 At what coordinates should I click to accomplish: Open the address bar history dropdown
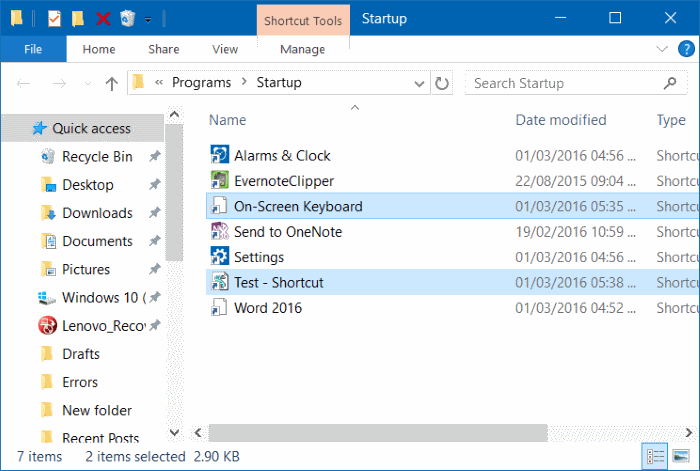pos(419,83)
